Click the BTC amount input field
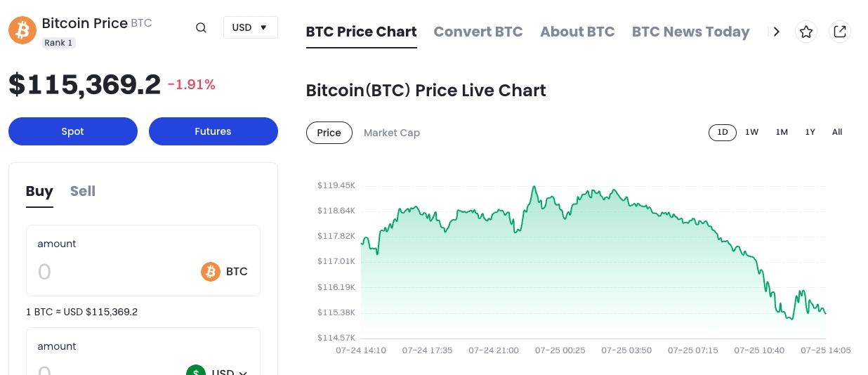Image resolution: width=868 pixels, height=375 pixels. coord(112,272)
